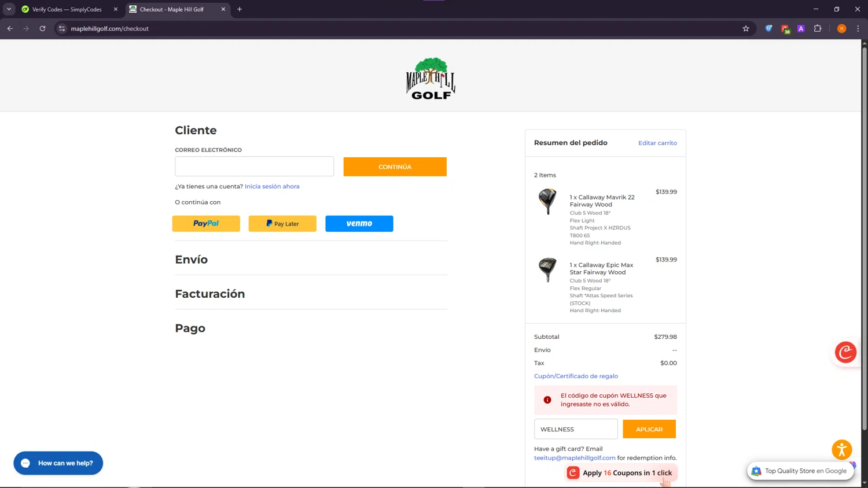Click the Envío section heading
The height and width of the screenshot is (488, 868).
tap(192, 260)
